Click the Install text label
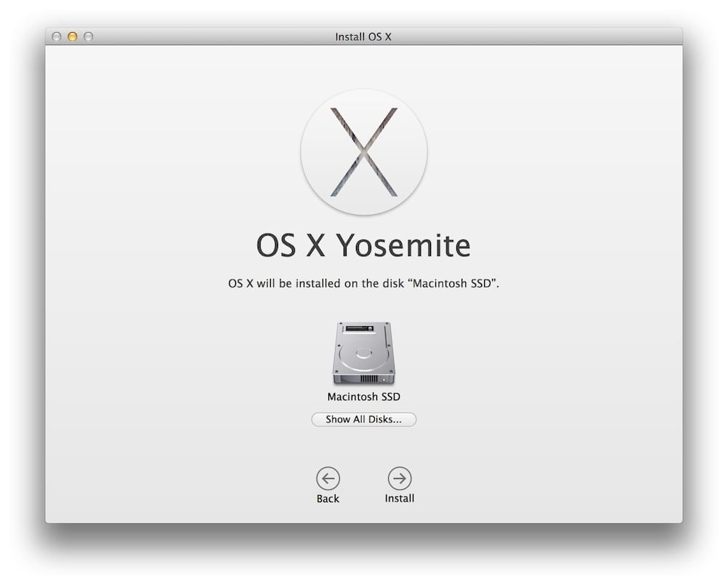This screenshot has height=586, width=728. [400, 499]
